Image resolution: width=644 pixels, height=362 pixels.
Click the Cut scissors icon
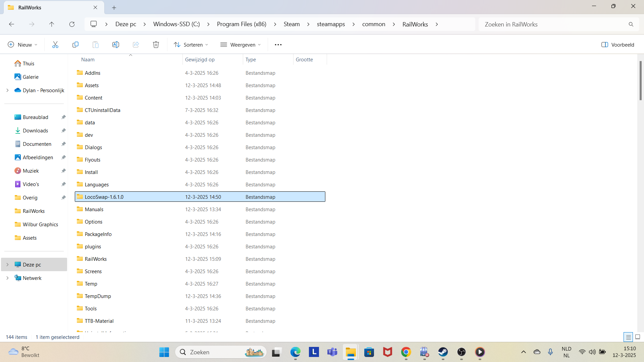click(55, 45)
